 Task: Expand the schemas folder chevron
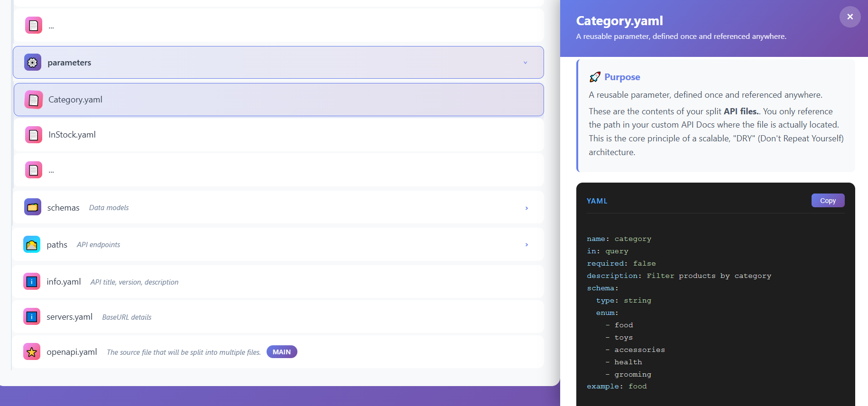[x=526, y=208]
